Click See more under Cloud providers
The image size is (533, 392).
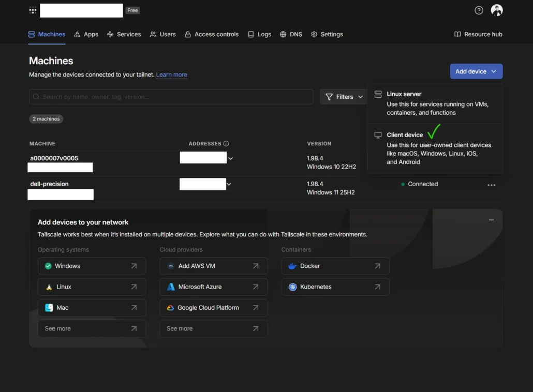214,328
